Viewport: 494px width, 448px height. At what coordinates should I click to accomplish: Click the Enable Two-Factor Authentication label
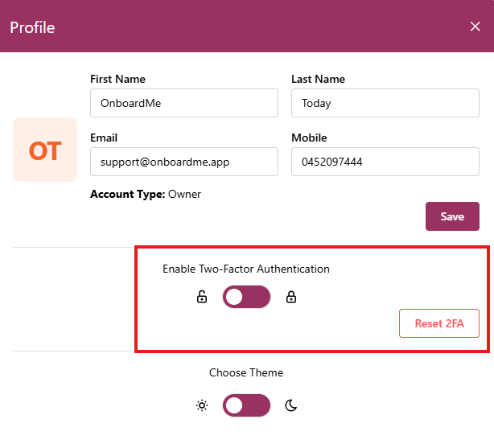[x=246, y=269]
